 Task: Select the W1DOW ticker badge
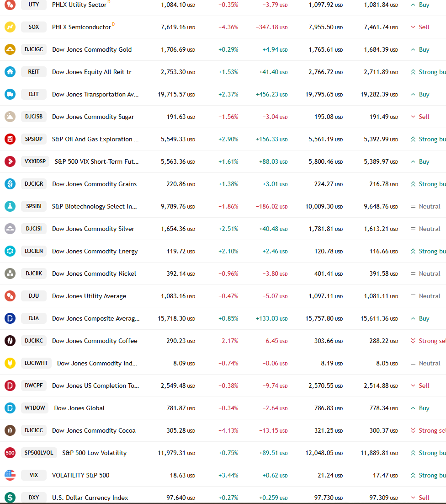pos(35,408)
